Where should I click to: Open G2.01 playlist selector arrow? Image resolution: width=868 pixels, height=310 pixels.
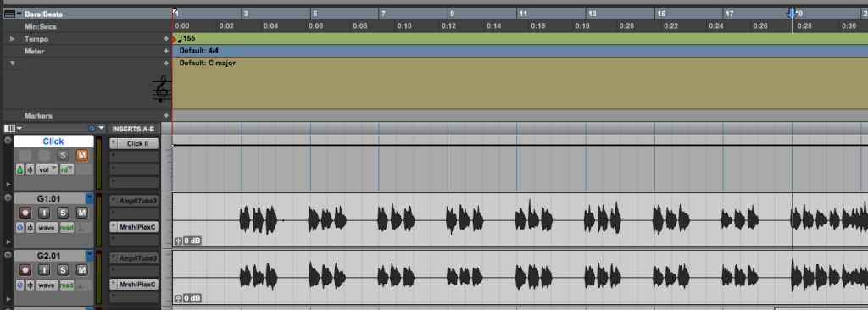coord(90,256)
